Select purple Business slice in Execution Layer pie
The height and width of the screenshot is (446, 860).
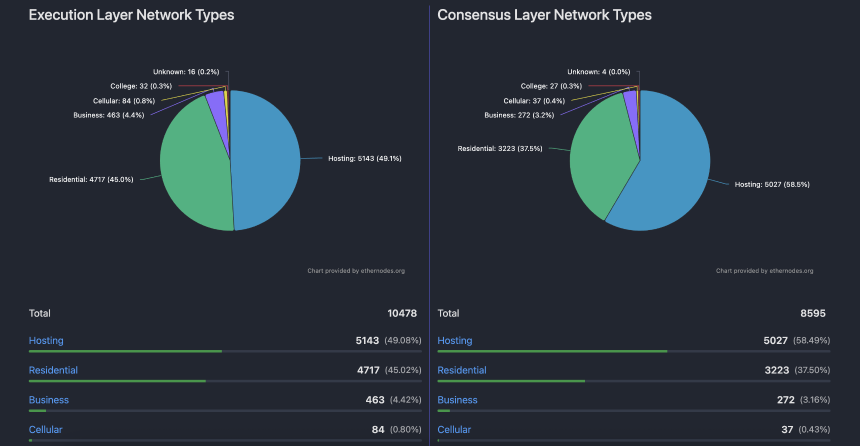tap(216, 100)
